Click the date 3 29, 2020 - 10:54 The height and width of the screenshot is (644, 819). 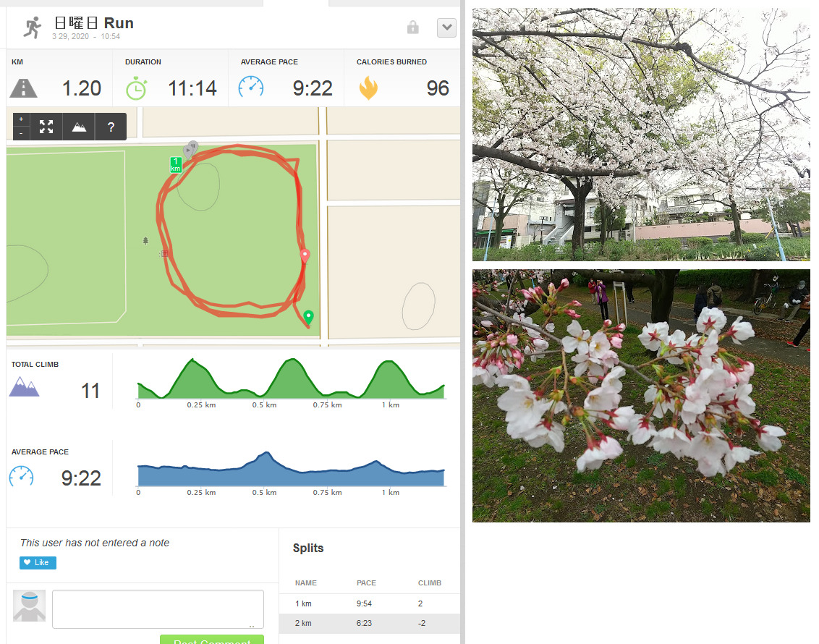click(x=85, y=36)
